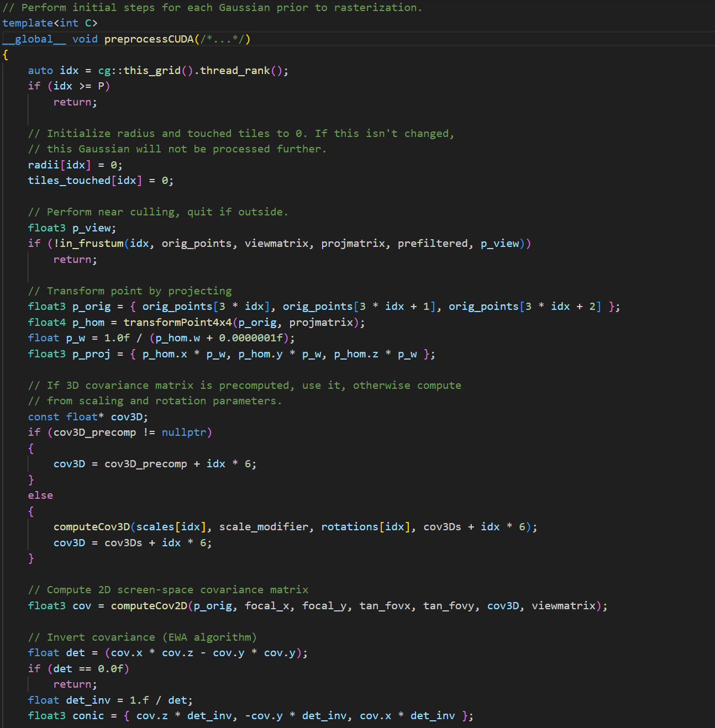Viewport: 715px width, 728px height.
Task: Click the scales[idx] argument
Action: 171,527
